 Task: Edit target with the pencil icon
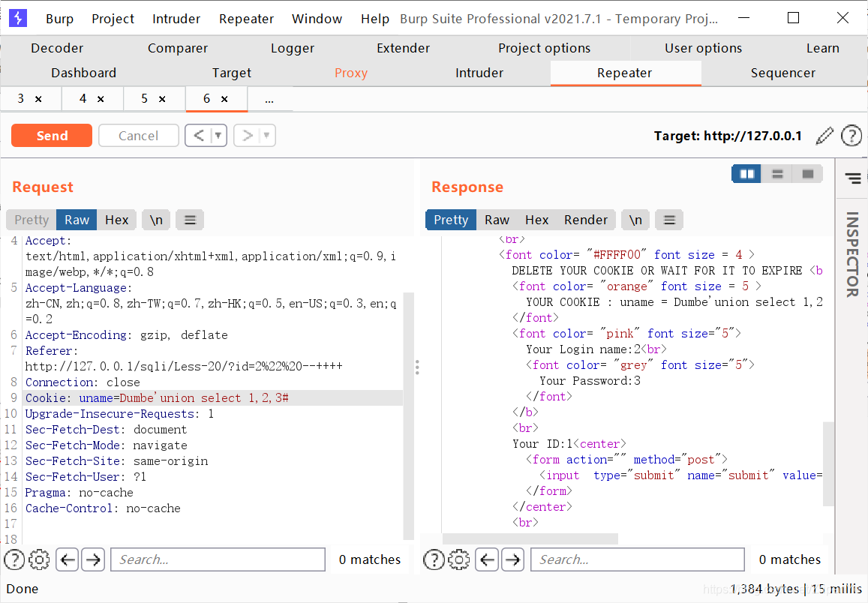pyautogui.click(x=824, y=136)
